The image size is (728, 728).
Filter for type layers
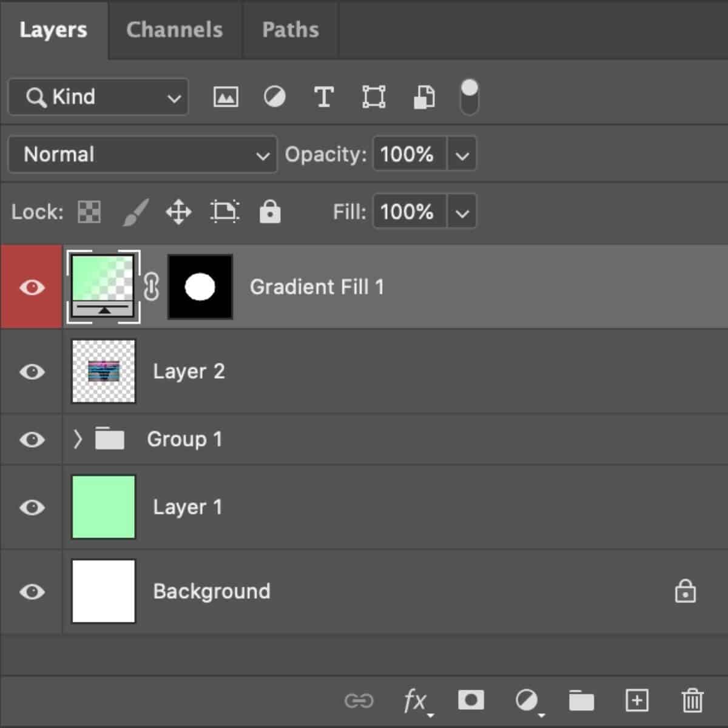coord(324,96)
